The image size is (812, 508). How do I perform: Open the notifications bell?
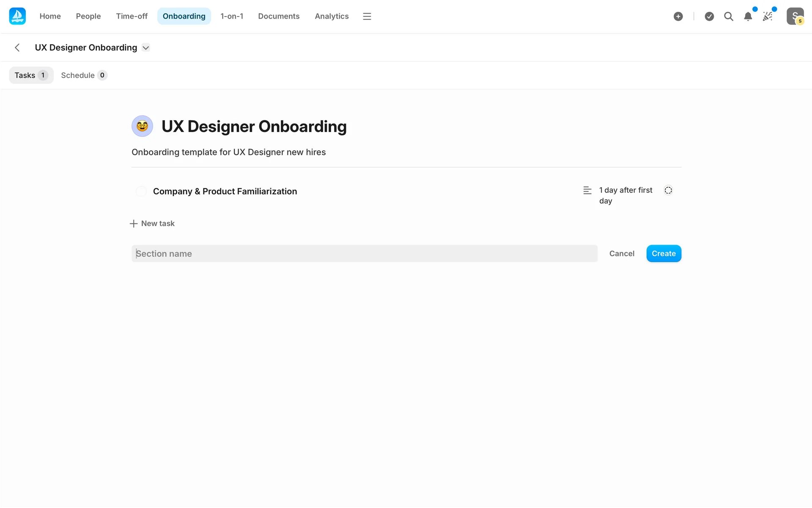(x=748, y=17)
